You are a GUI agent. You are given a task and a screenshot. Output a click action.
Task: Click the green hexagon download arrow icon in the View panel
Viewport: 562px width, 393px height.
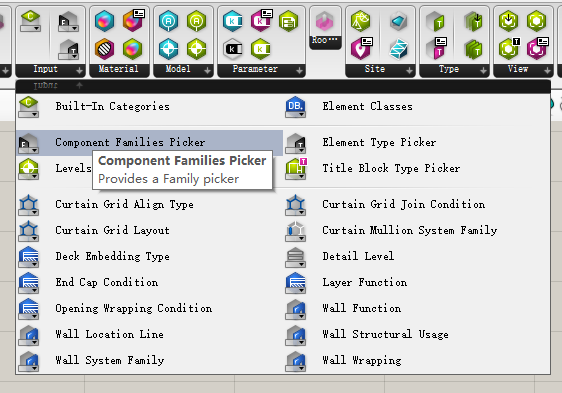pyautogui.click(x=509, y=21)
